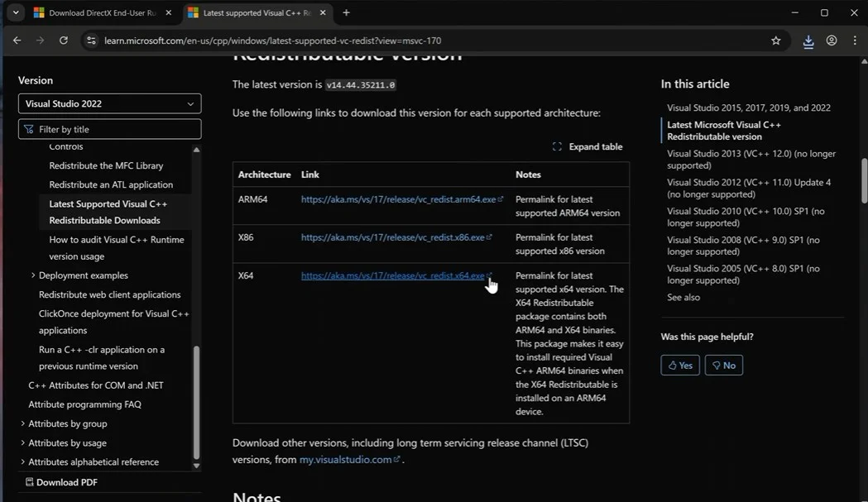This screenshot has width=868, height=502.
Task: Reload the current page
Action: pyautogui.click(x=64, y=41)
